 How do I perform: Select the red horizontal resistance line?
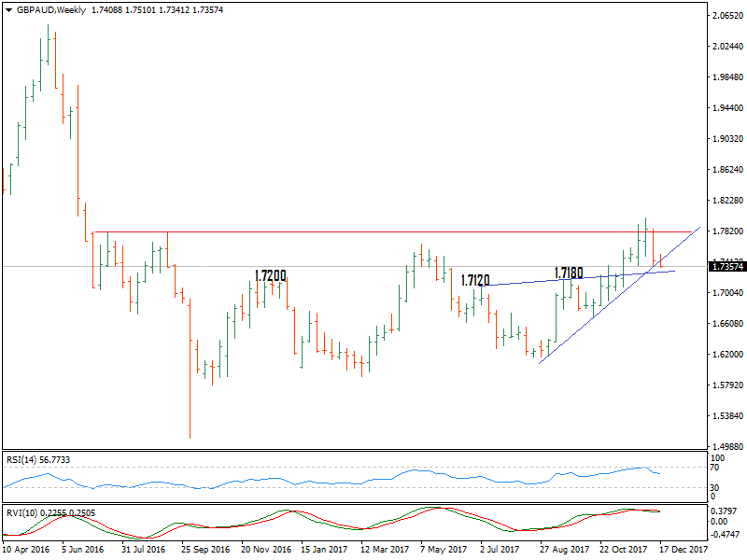click(373, 231)
